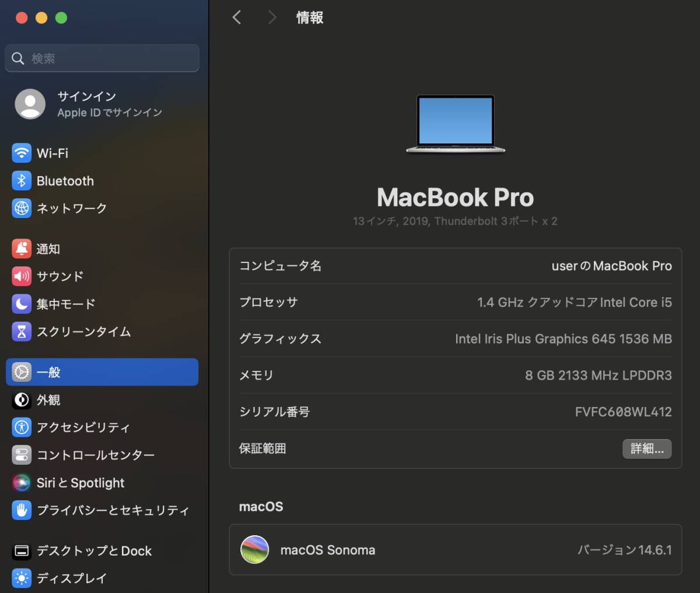Click the serial number FVFC608WL412
This screenshot has width=700, height=593.
tap(624, 412)
